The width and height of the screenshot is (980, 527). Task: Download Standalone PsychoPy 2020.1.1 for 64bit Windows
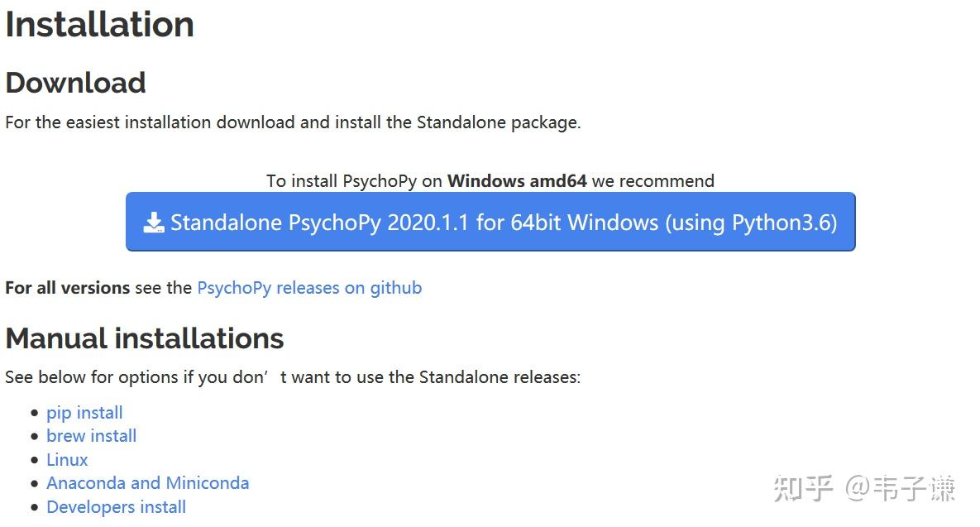[503, 223]
